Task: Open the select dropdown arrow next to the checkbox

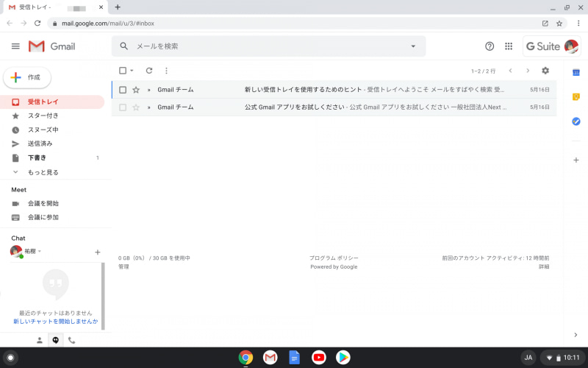Action: [132, 71]
